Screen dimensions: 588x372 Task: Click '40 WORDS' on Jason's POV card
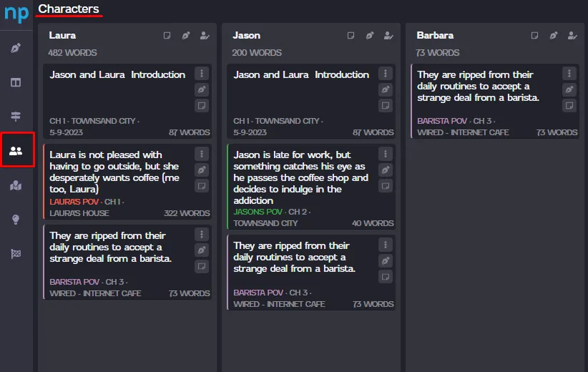coord(373,223)
